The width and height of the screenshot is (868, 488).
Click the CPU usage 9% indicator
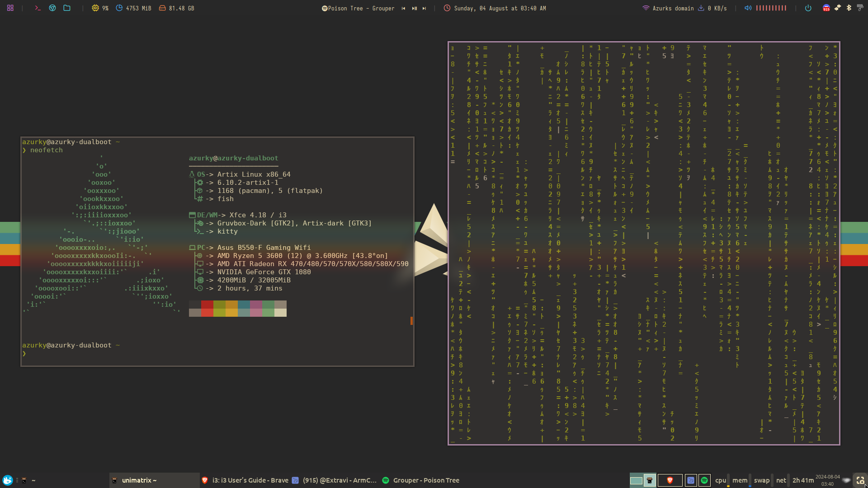click(100, 8)
